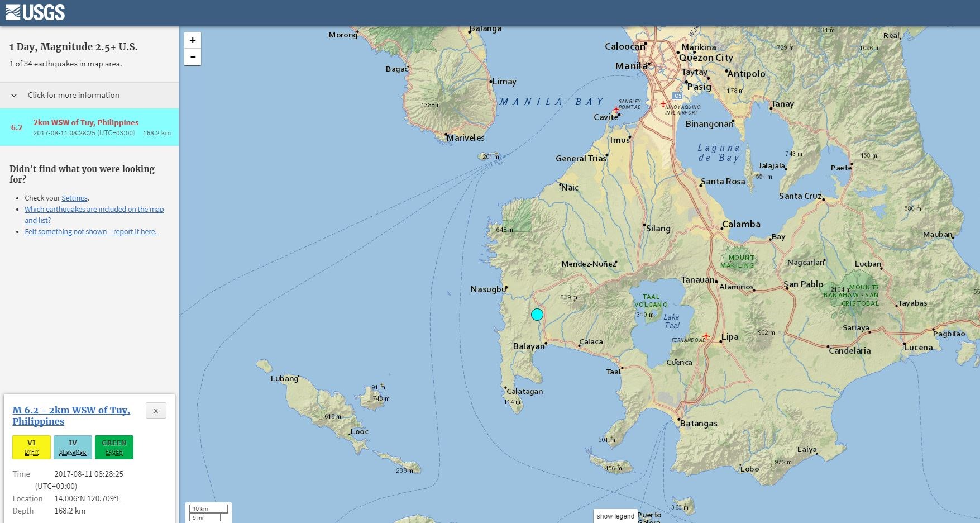Click the map scale bar
This screenshot has width=980, height=523.
click(x=209, y=512)
